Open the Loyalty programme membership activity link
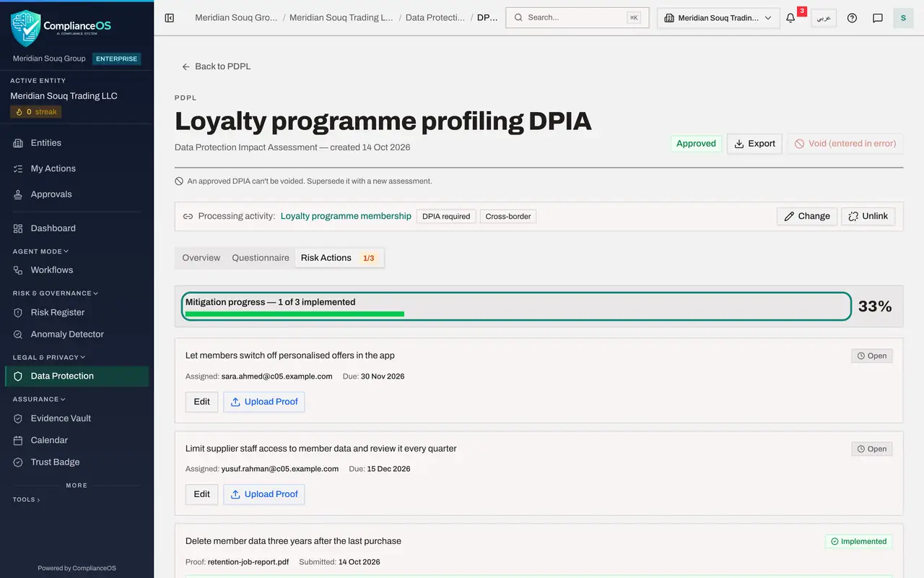The image size is (924, 578). (x=346, y=216)
